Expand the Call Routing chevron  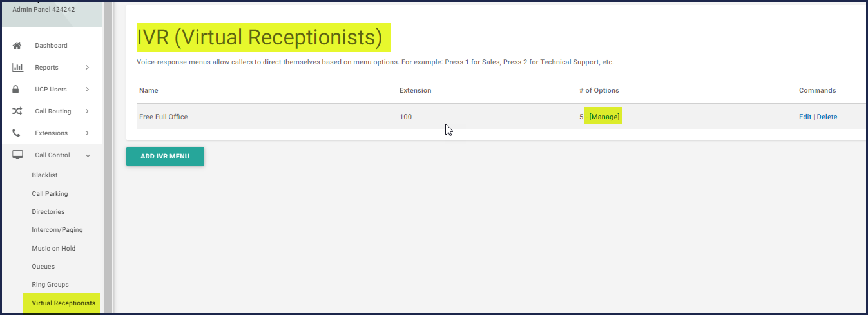click(x=87, y=111)
